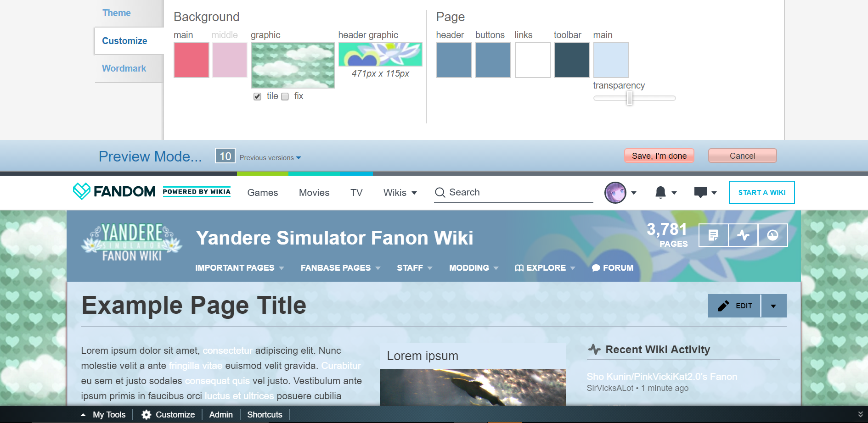Click the My Tools up-arrow icon
The height and width of the screenshot is (423, 868).
point(83,415)
